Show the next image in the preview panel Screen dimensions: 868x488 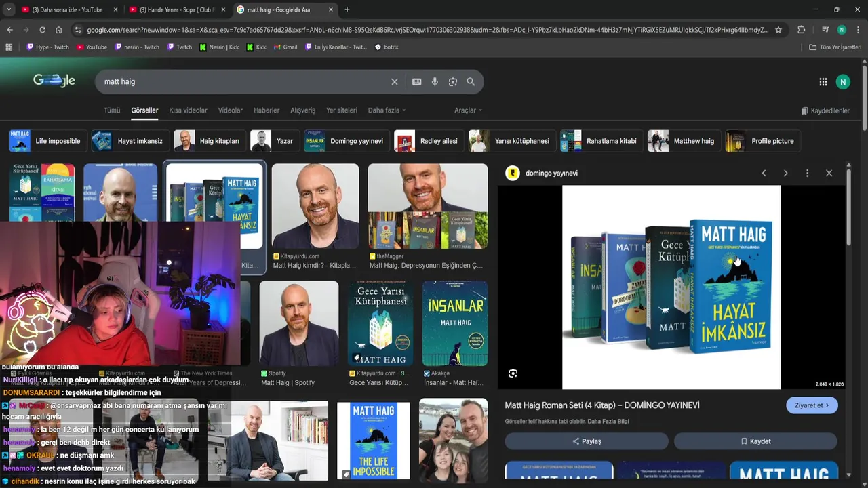pyautogui.click(x=785, y=174)
